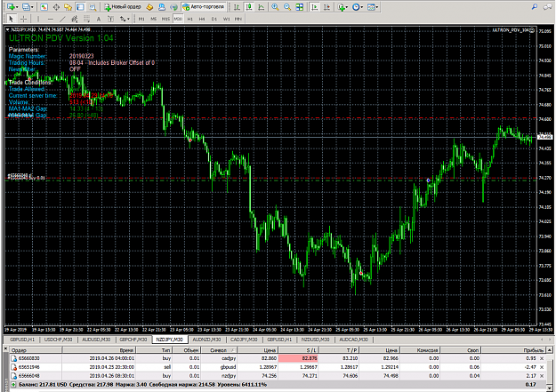Viewport: 556px width, 392px height.
Task: Select the D1 timeframe button
Action: coord(214,19)
